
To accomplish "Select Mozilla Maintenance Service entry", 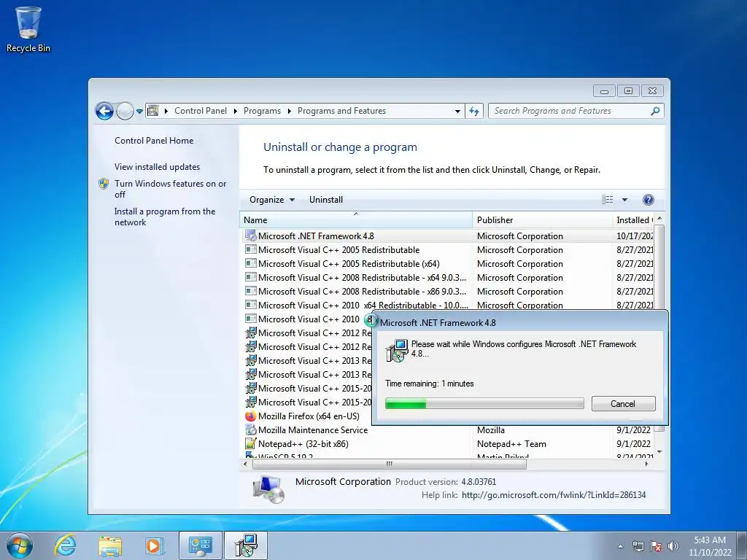I will [313, 430].
